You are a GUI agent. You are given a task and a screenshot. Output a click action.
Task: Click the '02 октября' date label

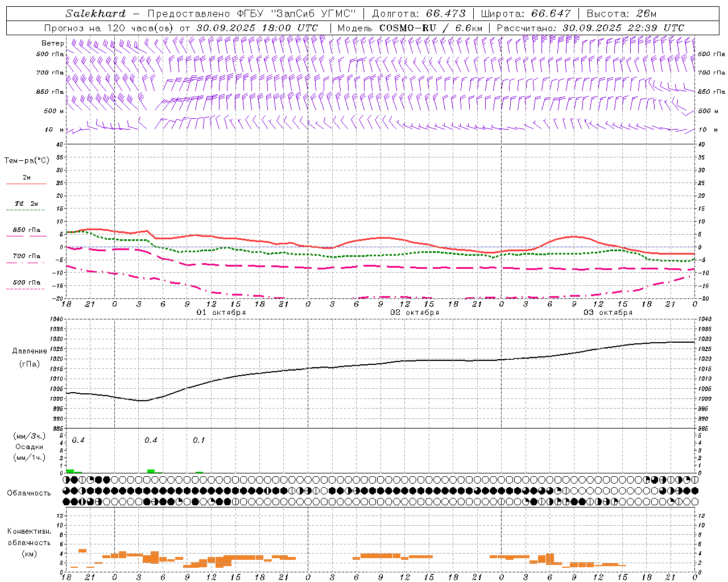point(415,313)
